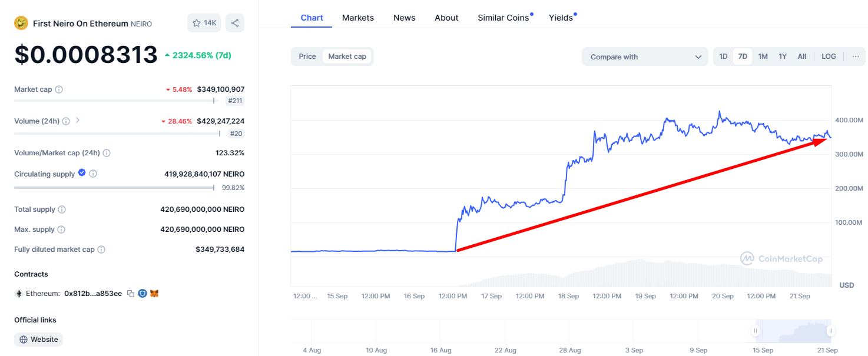Viewport: 868px width, 356px height.
Task: Select the 1D time range
Action: (723, 56)
